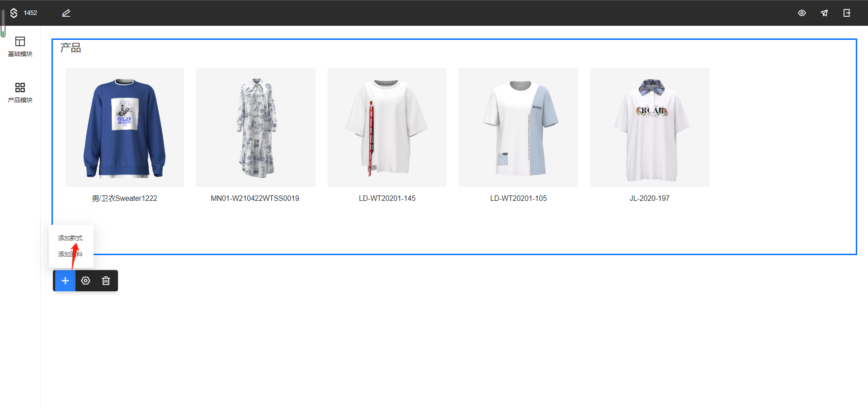Select the polo shirt product thumbnail
The height and width of the screenshot is (408, 868).
pyautogui.click(x=650, y=127)
